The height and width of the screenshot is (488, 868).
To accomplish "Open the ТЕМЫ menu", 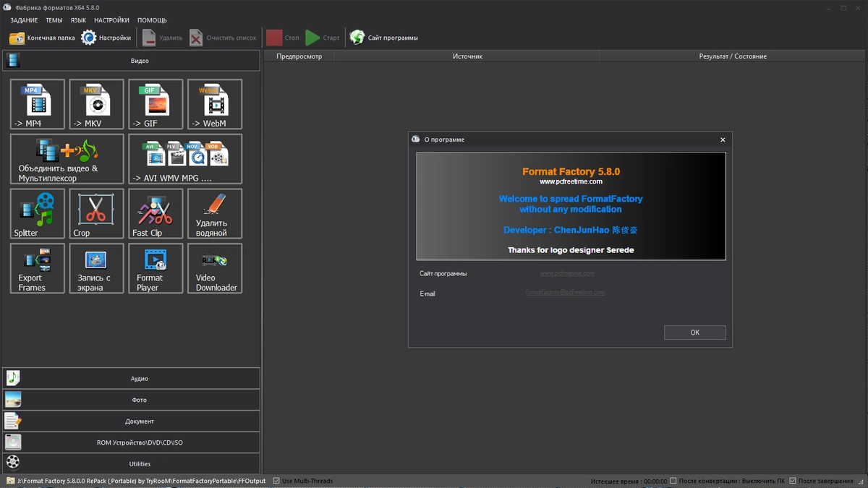I will (x=54, y=20).
